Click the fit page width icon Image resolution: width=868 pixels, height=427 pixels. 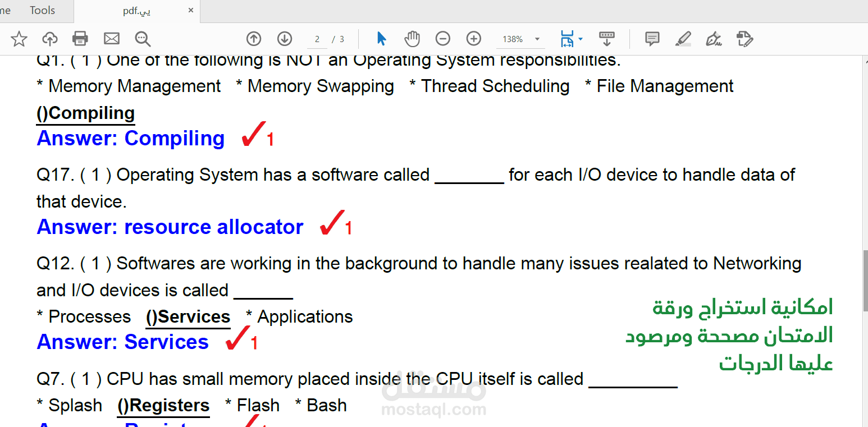(x=567, y=39)
